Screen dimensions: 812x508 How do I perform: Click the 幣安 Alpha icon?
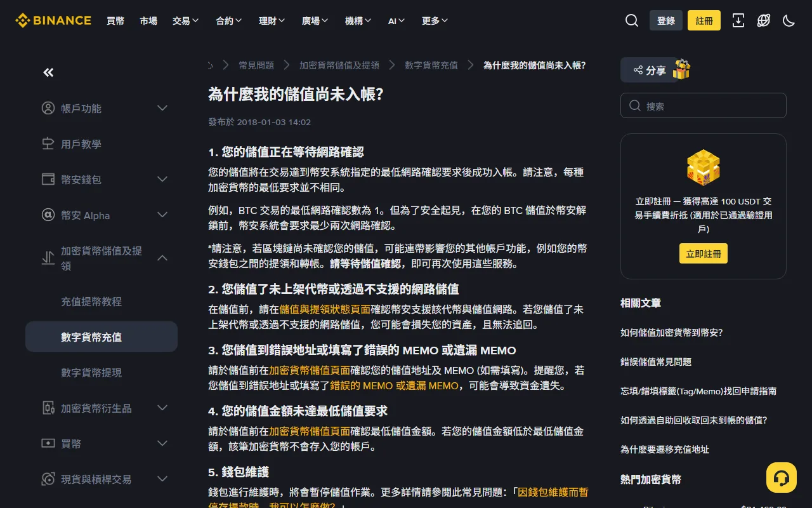[48, 215]
